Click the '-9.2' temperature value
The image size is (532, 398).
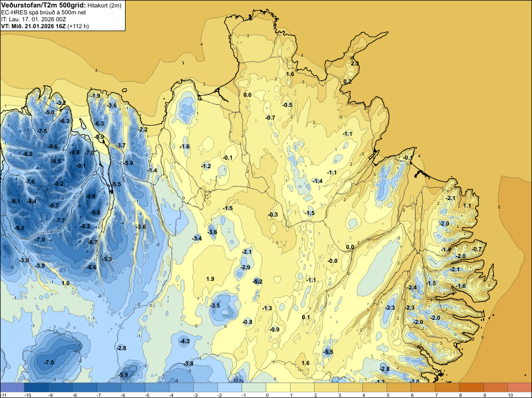click(59, 184)
